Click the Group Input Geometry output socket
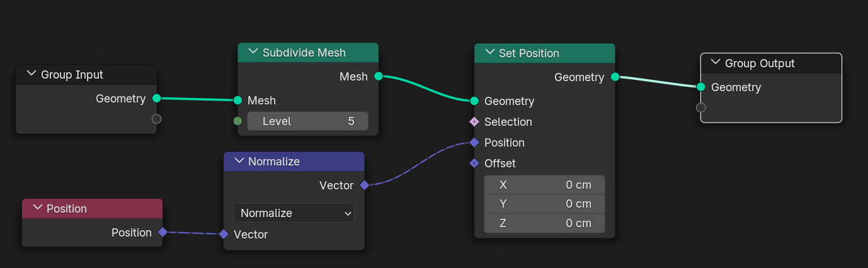 click(x=156, y=98)
